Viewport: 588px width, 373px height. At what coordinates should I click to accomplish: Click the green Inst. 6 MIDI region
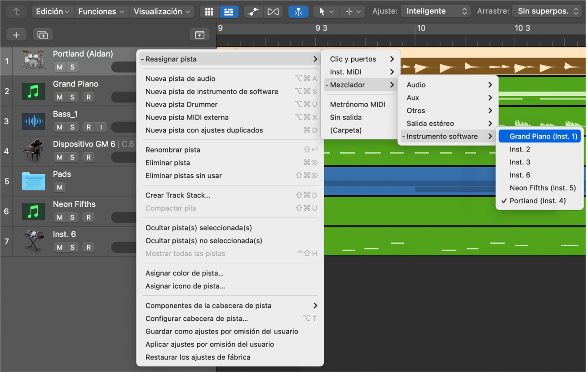(x=454, y=241)
